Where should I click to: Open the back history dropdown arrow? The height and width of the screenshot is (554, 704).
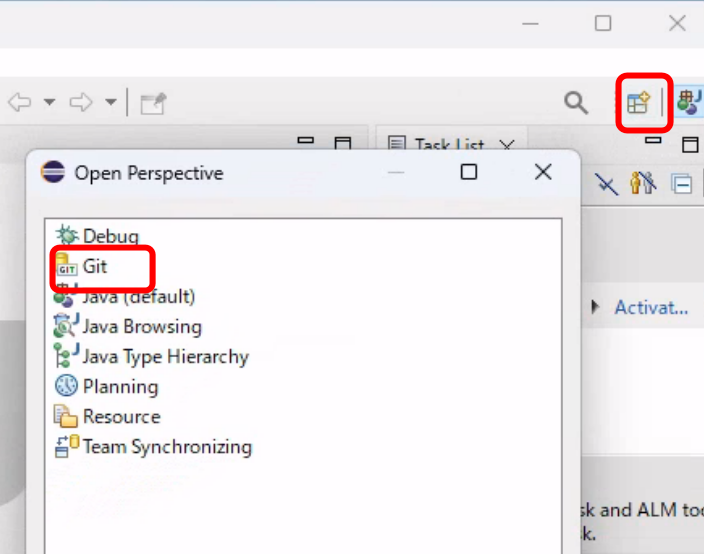(48, 102)
